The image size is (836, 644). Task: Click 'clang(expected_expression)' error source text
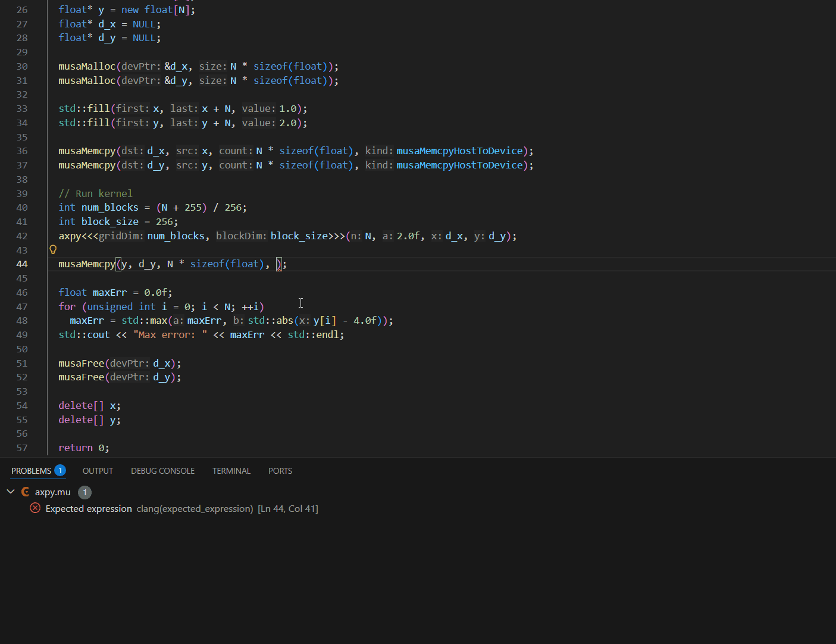[x=195, y=509]
